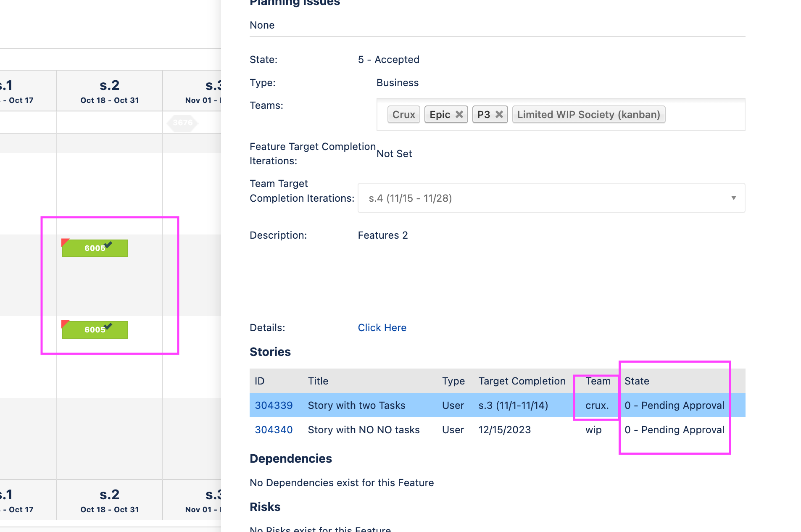The width and height of the screenshot is (801, 532).
Task: Open the Click Here details link
Action: (382, 327)
